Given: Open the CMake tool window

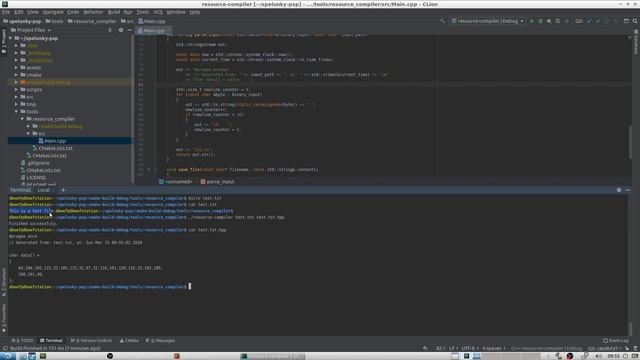Looking at the screenshot, I should (129, 340).
